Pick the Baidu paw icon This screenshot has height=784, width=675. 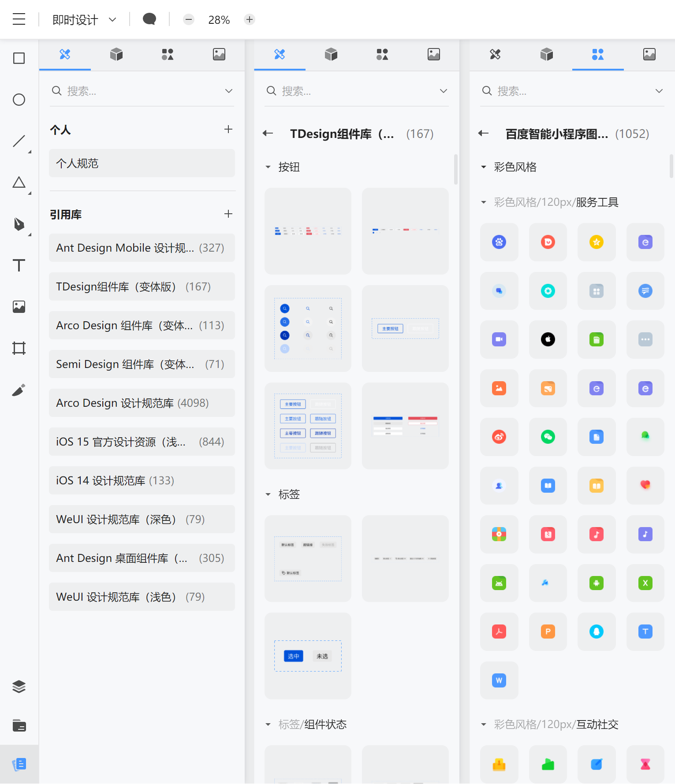499,242
